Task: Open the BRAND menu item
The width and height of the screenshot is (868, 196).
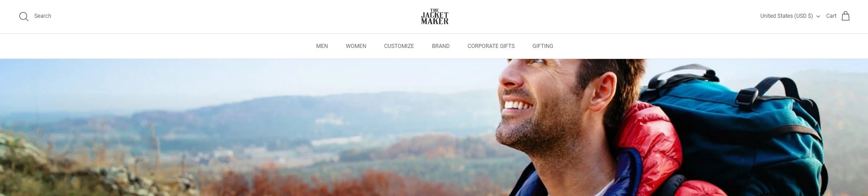Action: (x=441, y=46)
